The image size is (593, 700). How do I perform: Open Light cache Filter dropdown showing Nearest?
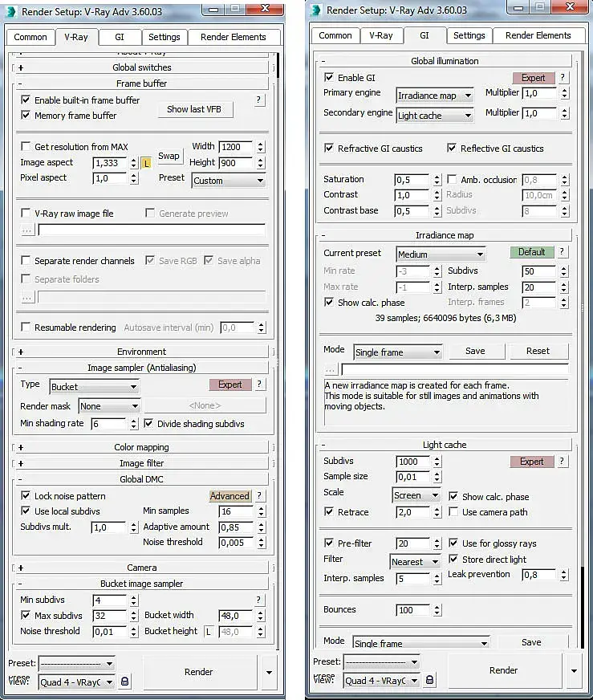click(x=416, y=562)
